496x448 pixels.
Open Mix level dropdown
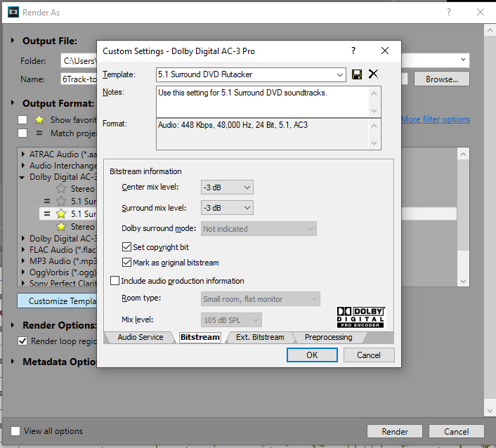(231, 320)
